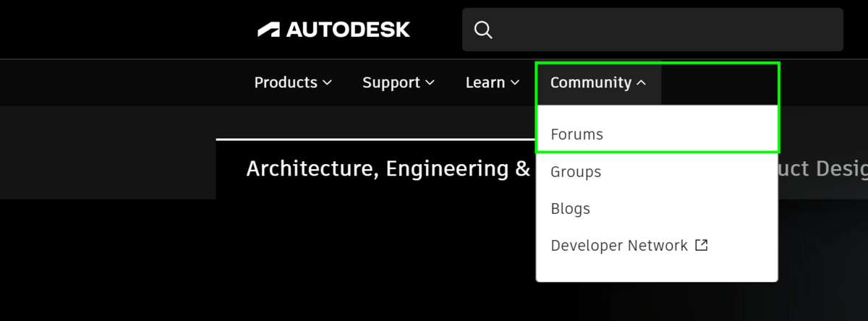Click the Community menu label
Image resolution: width=868 pixels, height=321 pixels.
click(591, 82)
